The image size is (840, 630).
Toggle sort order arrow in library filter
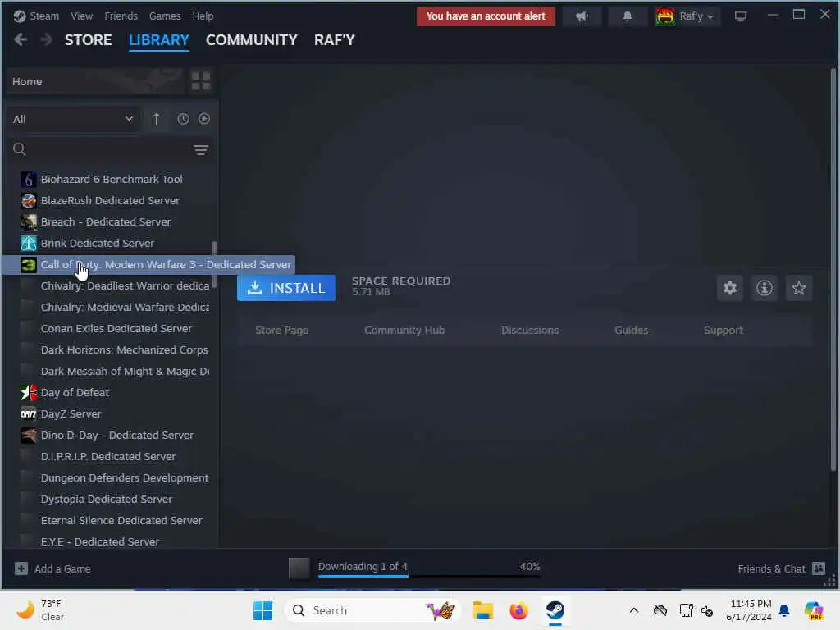point(157,119)
